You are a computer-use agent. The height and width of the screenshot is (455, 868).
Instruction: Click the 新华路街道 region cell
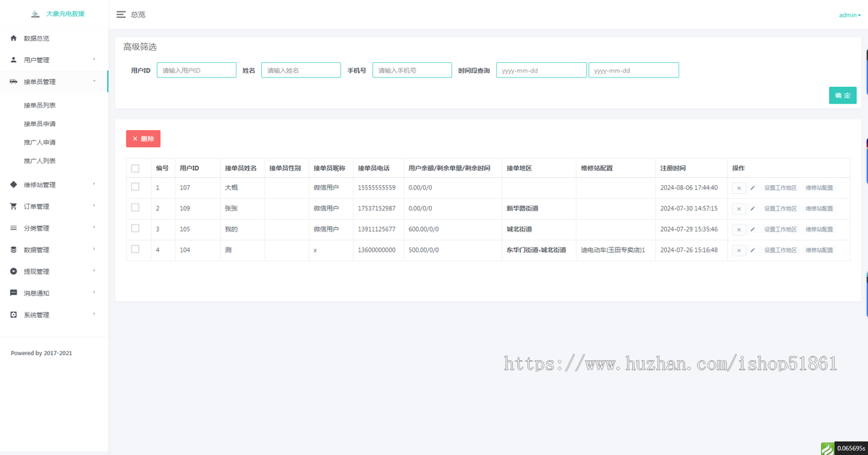[x=522, y=208]
